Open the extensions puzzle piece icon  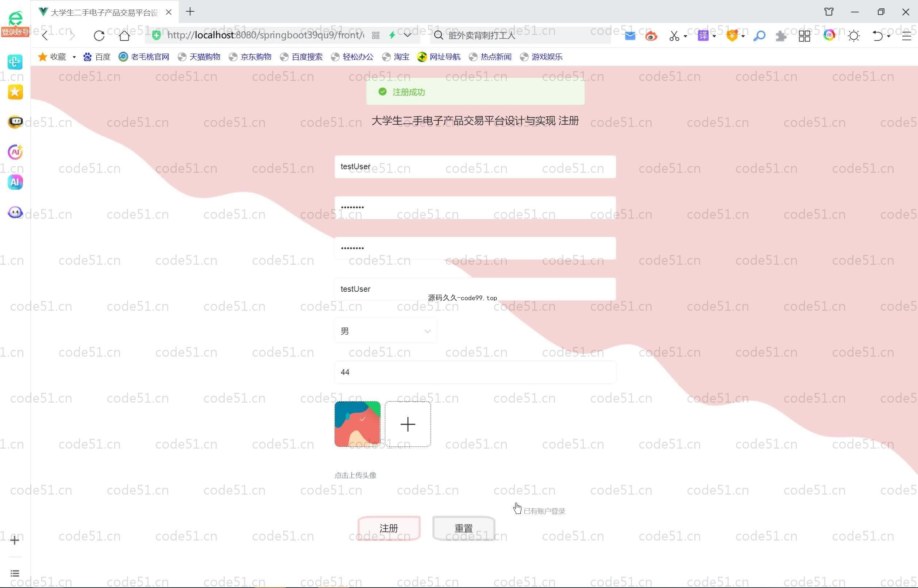pos(781,36)
